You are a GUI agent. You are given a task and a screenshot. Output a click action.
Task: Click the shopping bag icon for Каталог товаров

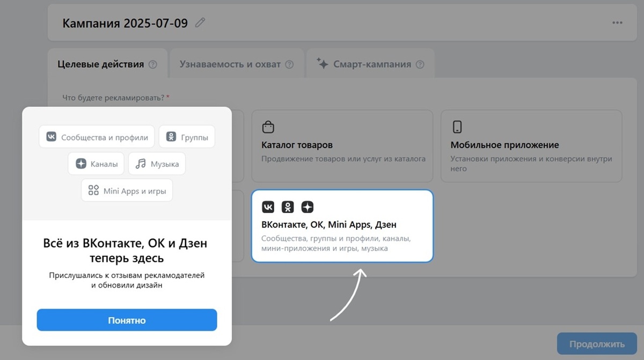point(268,127)
